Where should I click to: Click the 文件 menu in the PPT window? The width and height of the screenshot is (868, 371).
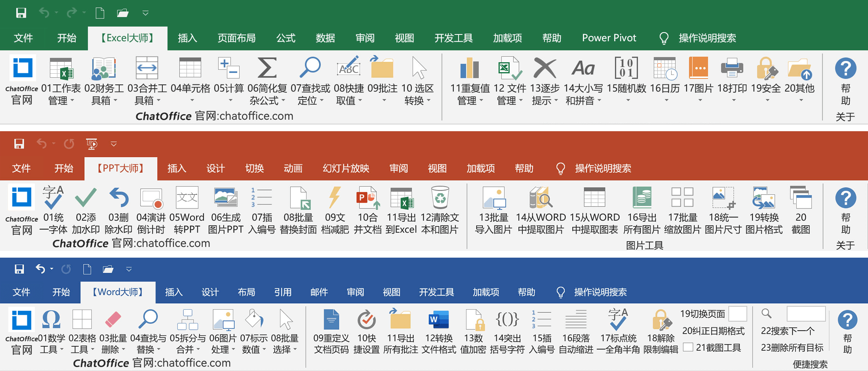[x=21, y=168]
